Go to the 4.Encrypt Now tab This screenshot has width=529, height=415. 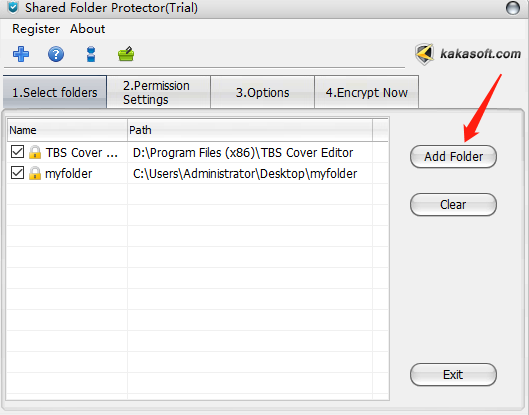click(367, 92)
